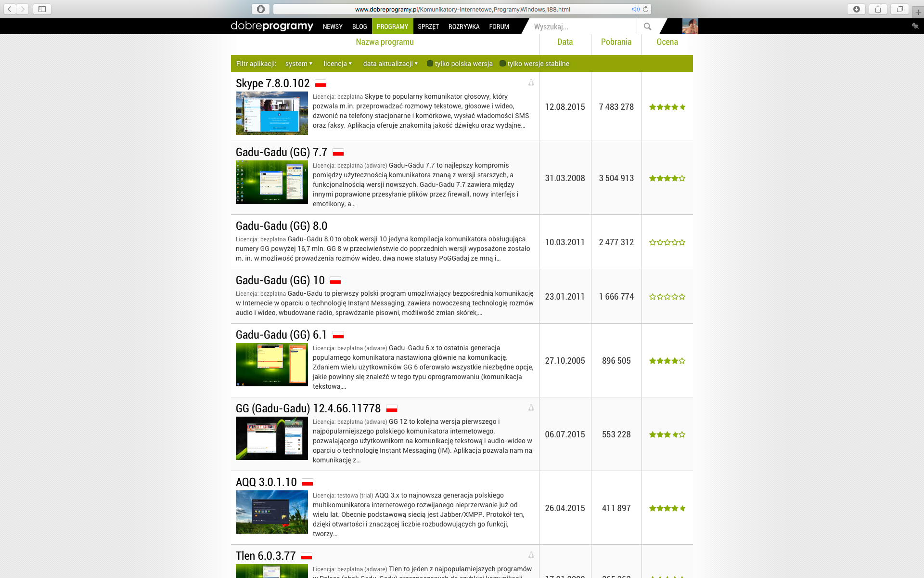This screenshot has height=578, width=924.
Task: Click the Polish flag next to Skype
Action: click(x=321, y=83)
